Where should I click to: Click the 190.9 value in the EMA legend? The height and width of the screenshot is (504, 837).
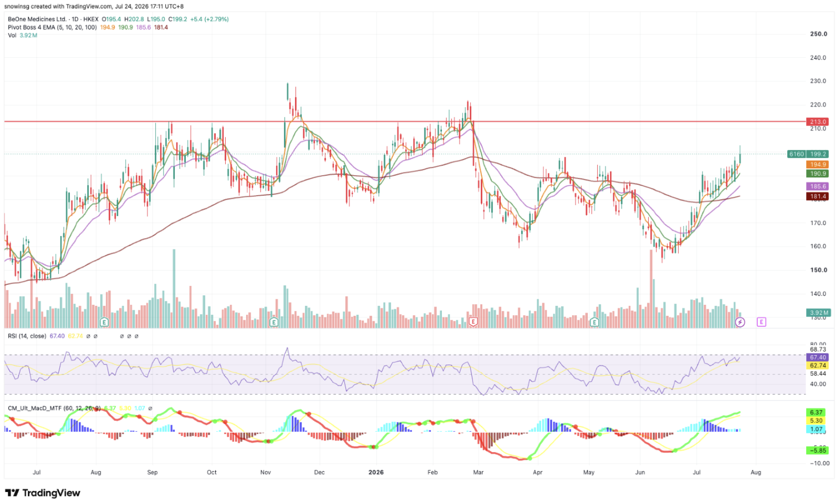126,27
